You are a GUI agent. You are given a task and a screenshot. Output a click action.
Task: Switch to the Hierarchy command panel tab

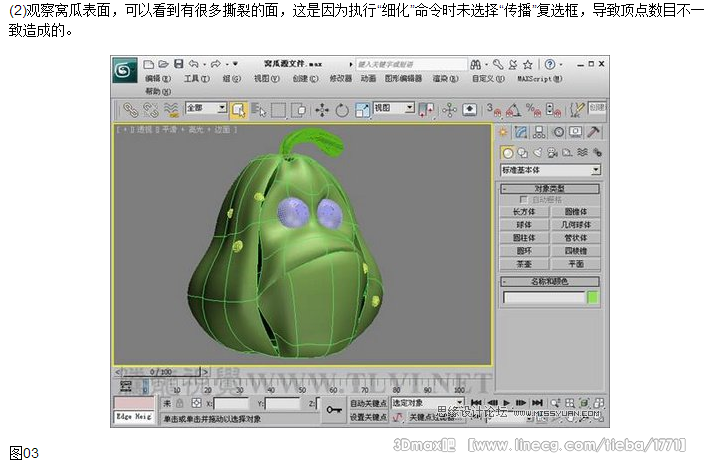point(539,132)
